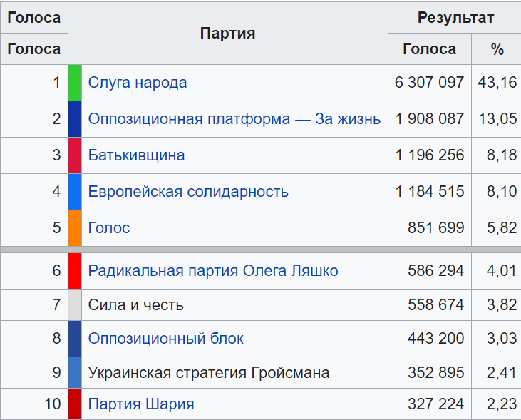The width and height of the screenshot is (521, 420).
Task: Click the green Слуга народа color swatch
Action: pyautogui.click(x=75, y=83)
